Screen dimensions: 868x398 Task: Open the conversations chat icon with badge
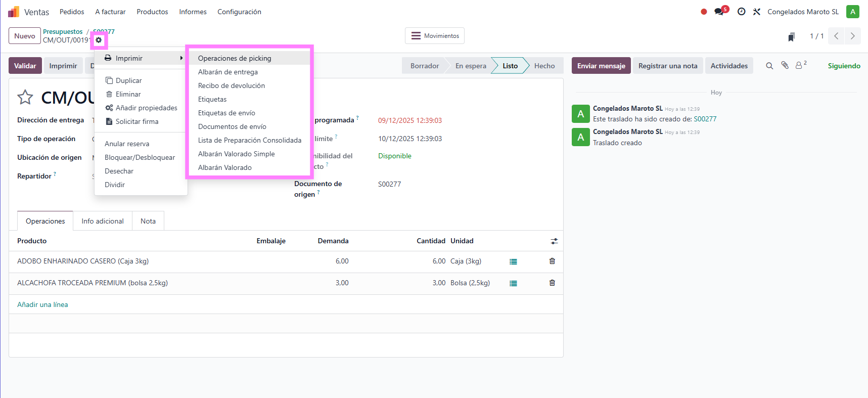coord(719,12)
